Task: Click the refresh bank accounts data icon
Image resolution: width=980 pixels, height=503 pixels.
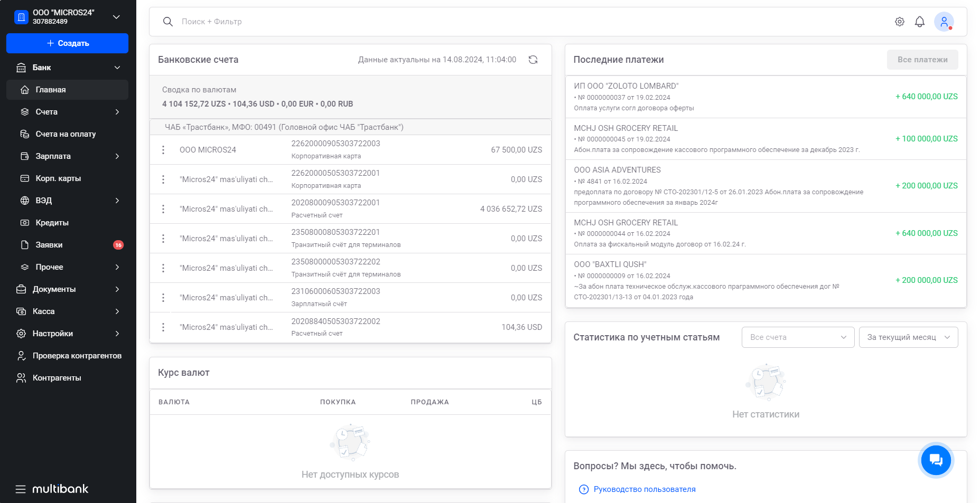Action: click(533, 60)
